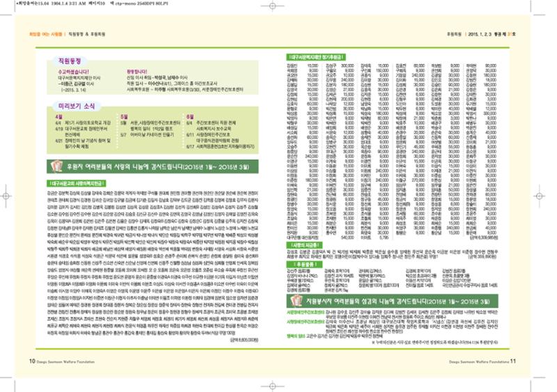Click the 대구서문복지재단 정기후원금 green label

tap(316, 57)
